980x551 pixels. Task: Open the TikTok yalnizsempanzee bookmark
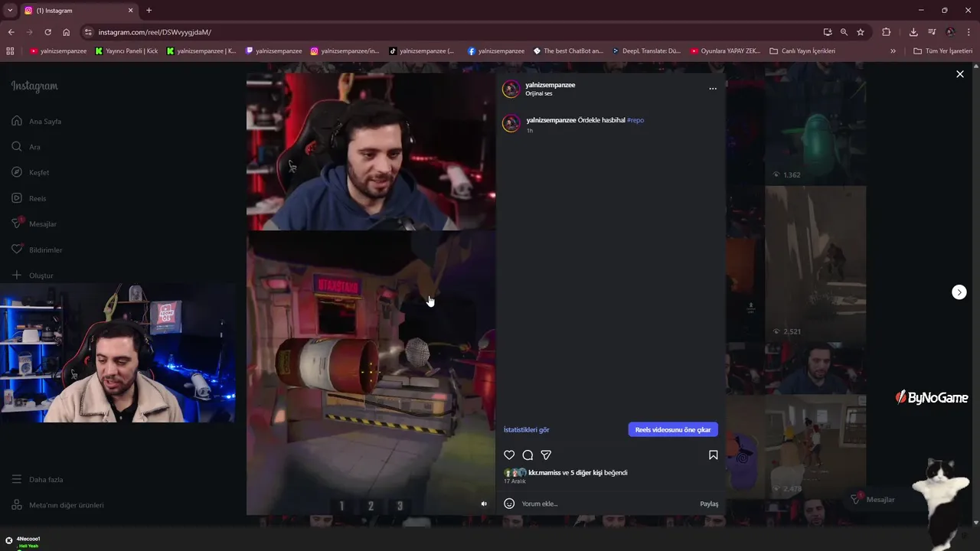point(421,51)
